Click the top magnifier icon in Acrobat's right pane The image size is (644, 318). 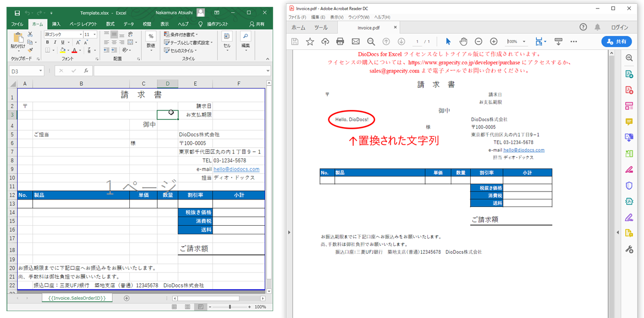coord(630,58)
